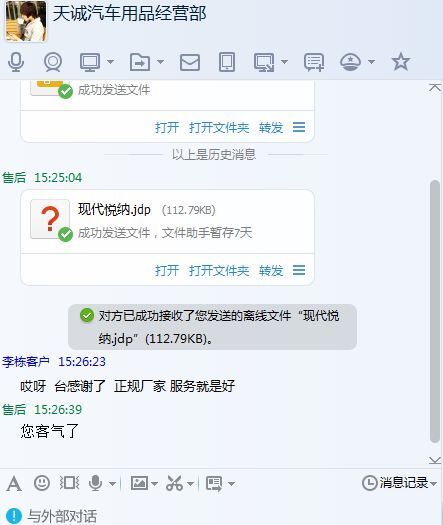Screen dimensions: 443x525
Task: Expand the send file folder dropdown arrow
Action: (160, 62)
